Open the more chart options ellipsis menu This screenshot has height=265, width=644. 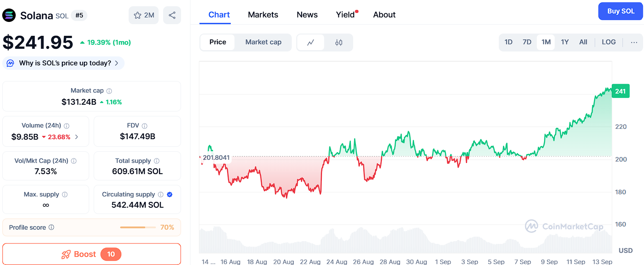coord(634,42)
